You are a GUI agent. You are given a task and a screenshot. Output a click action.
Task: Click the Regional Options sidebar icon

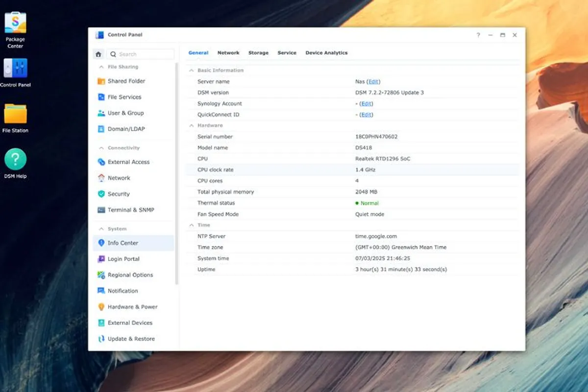[101, 275]
